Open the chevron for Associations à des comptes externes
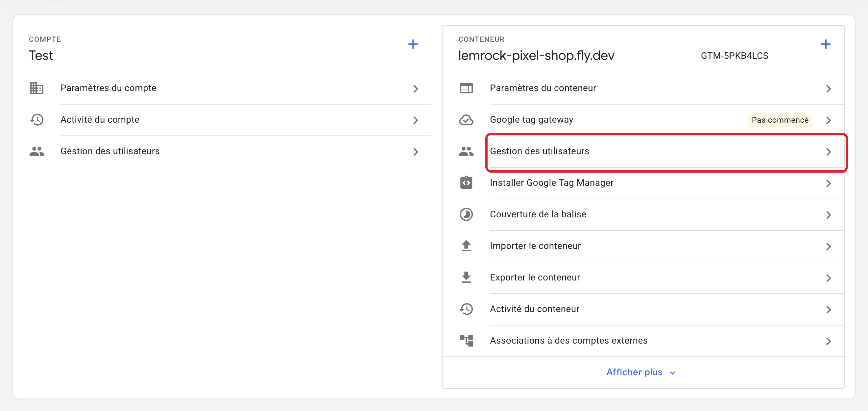This screenshot has width=868, height=411. coord(829,341)
